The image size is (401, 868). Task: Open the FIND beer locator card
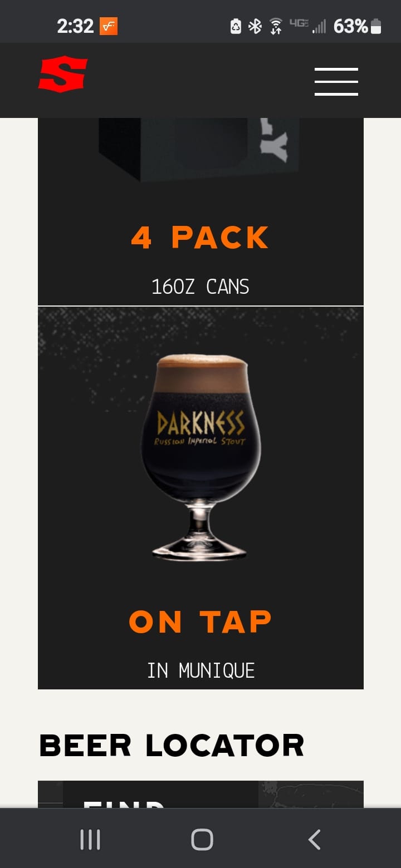pos(200,794)
